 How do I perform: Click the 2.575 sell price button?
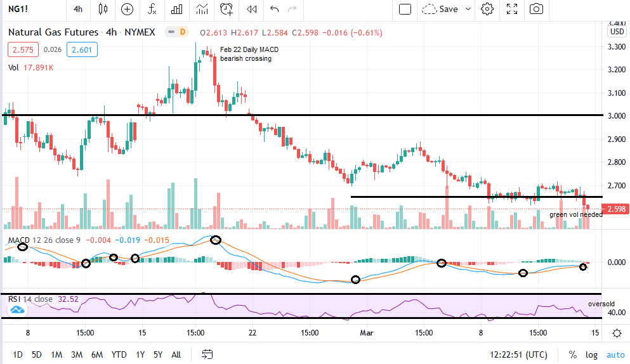point(23,50)
